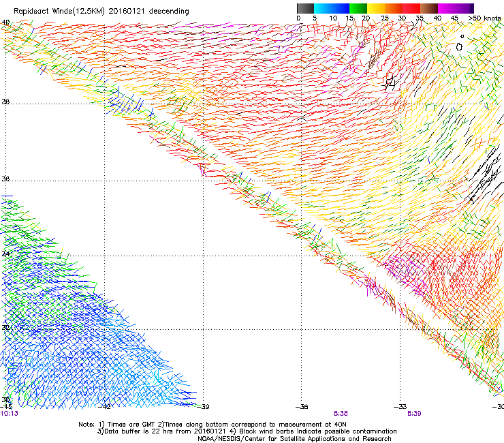Select the gray 0-5 knots legend segment
Viewport: 504px width, 443px height.
coord(305,8)
